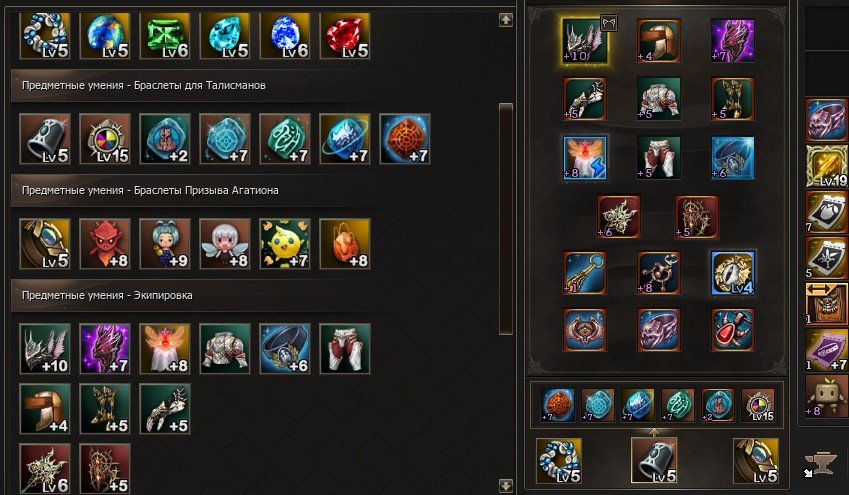849x495 pixels.
Task: Pick the yellow chick +7 agathion
Action: pyautogui.click(x=285, y=244)
